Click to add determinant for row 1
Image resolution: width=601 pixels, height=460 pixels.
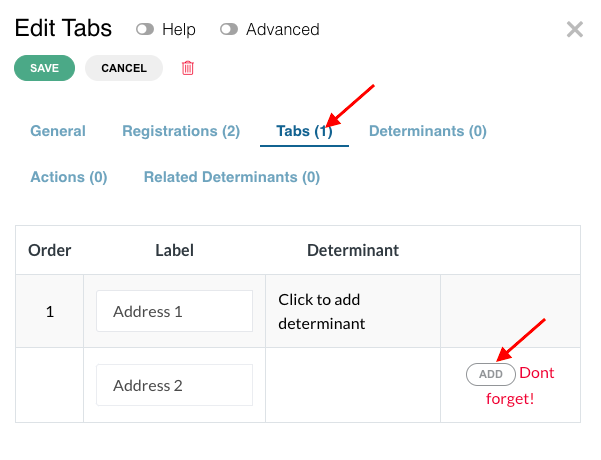coord(322,311)
